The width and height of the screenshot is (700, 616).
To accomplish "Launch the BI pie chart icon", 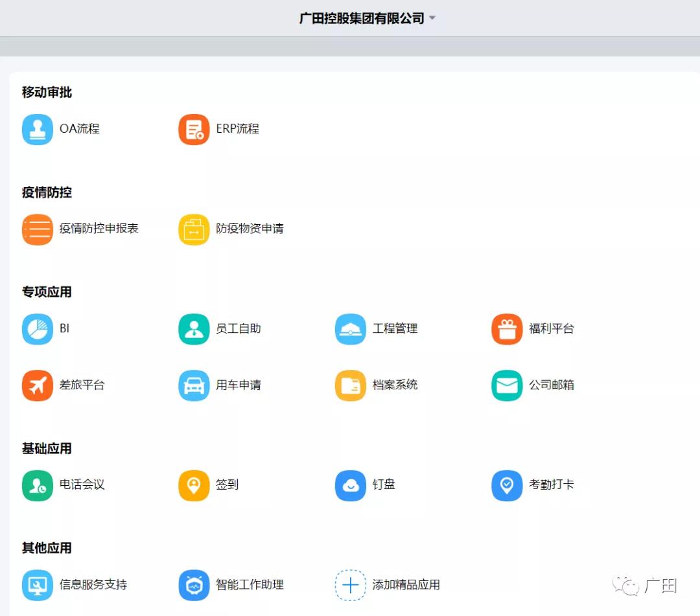I will 38,329.
